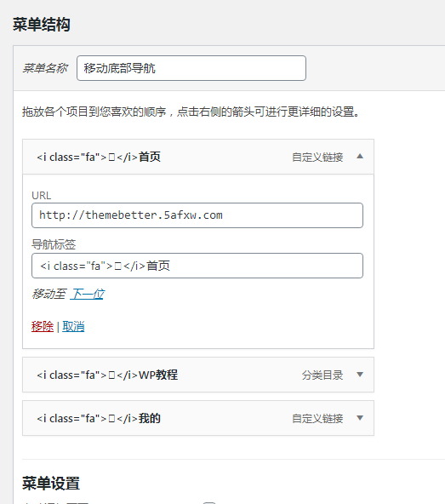
Task: Click 自定义链接 label on 我的 item
Action: [317, 419]
